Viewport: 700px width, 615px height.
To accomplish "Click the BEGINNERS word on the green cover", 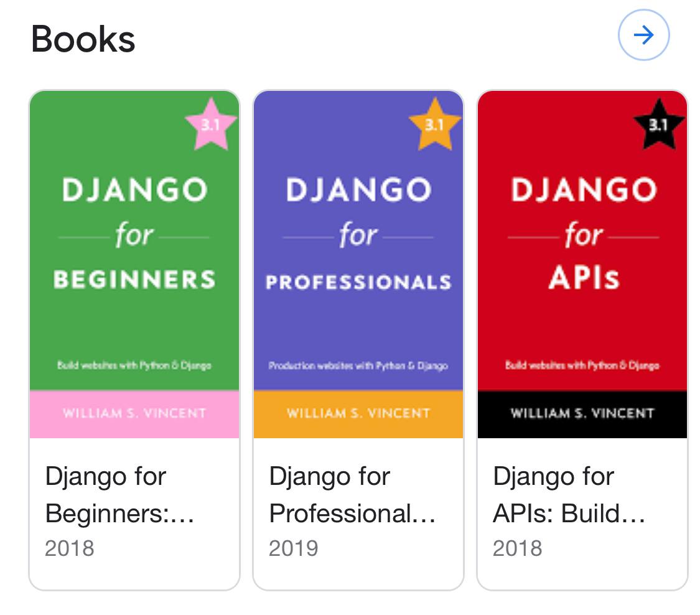I will pos(134,279).
